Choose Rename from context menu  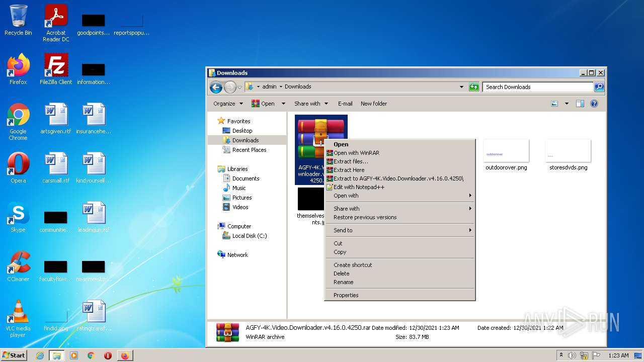pyautogui.click(x=400, y=282)
